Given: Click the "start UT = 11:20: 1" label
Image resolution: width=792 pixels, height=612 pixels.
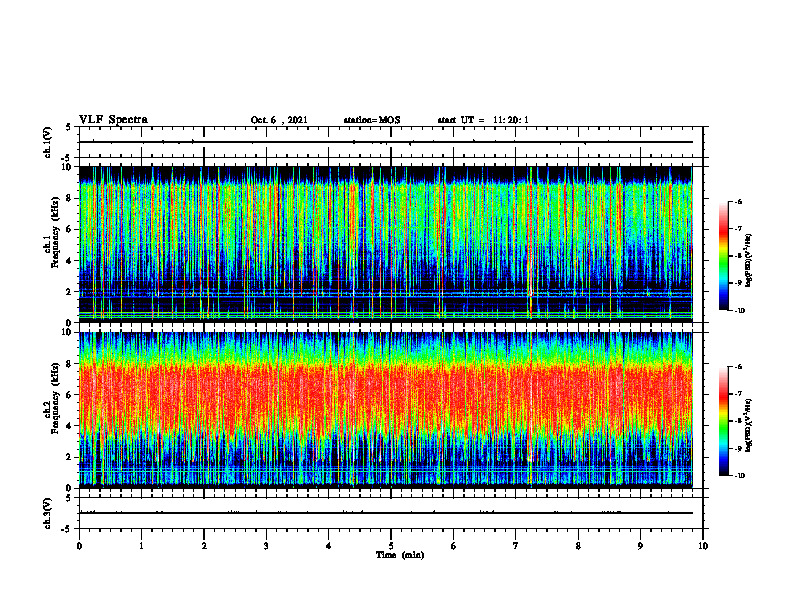Looking at the screenshot, I should point(483,120).
